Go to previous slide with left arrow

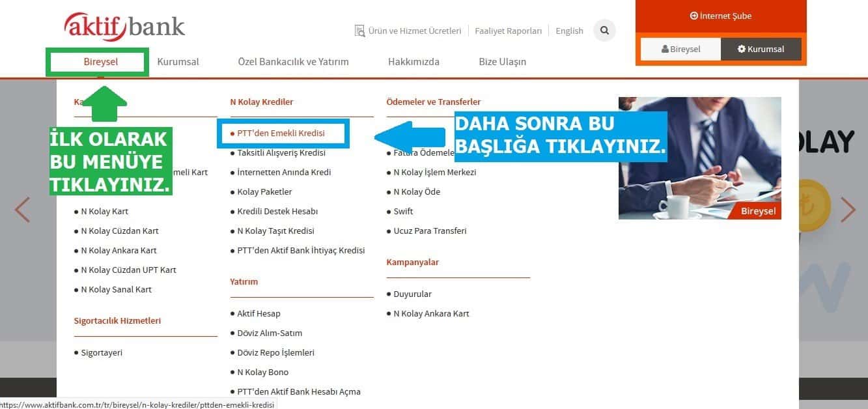23,210
